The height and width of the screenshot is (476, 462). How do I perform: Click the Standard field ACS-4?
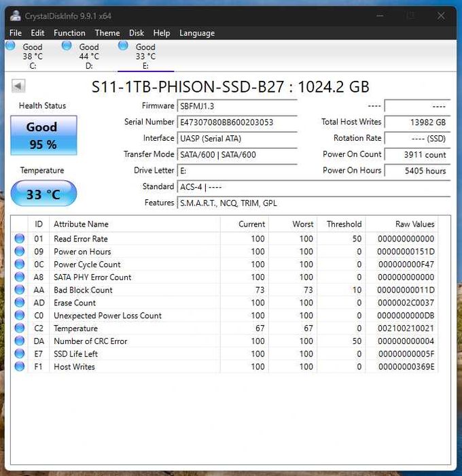click(x=314, y=186)
